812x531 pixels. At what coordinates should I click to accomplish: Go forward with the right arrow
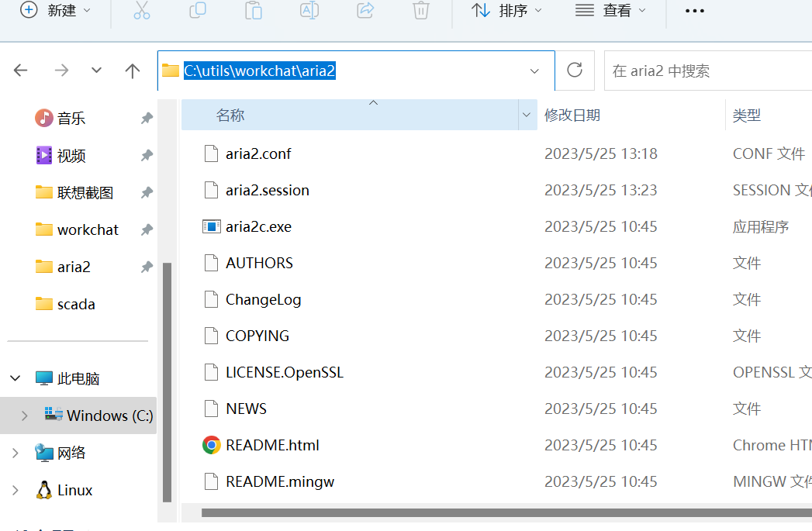61,70
